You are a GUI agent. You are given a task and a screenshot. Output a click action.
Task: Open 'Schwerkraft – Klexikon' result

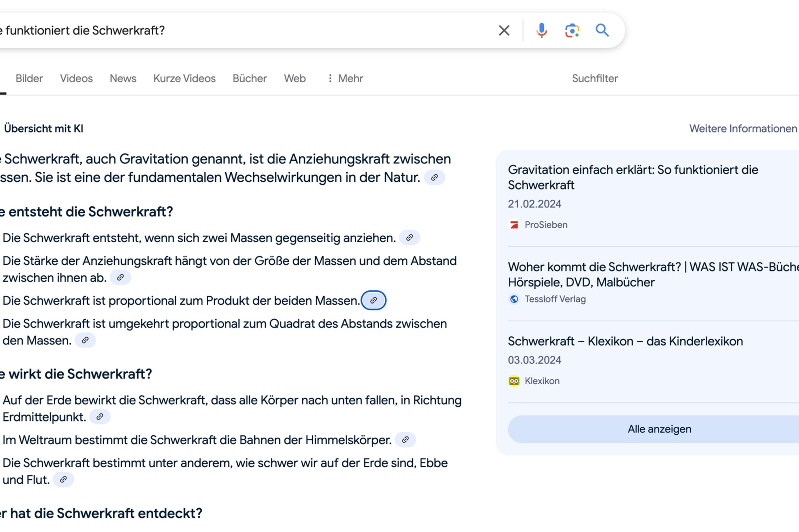pos(625,341)
